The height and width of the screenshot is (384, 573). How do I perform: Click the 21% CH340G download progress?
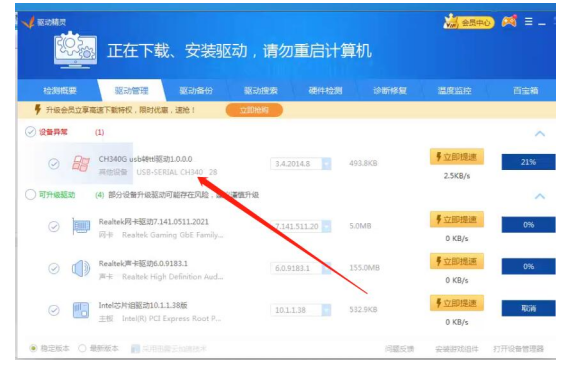528,162
